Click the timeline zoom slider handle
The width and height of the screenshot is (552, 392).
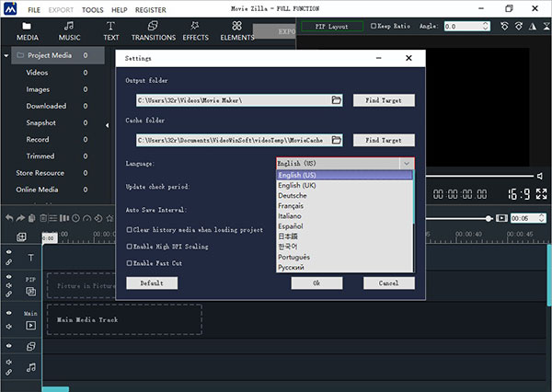point(489,218)
